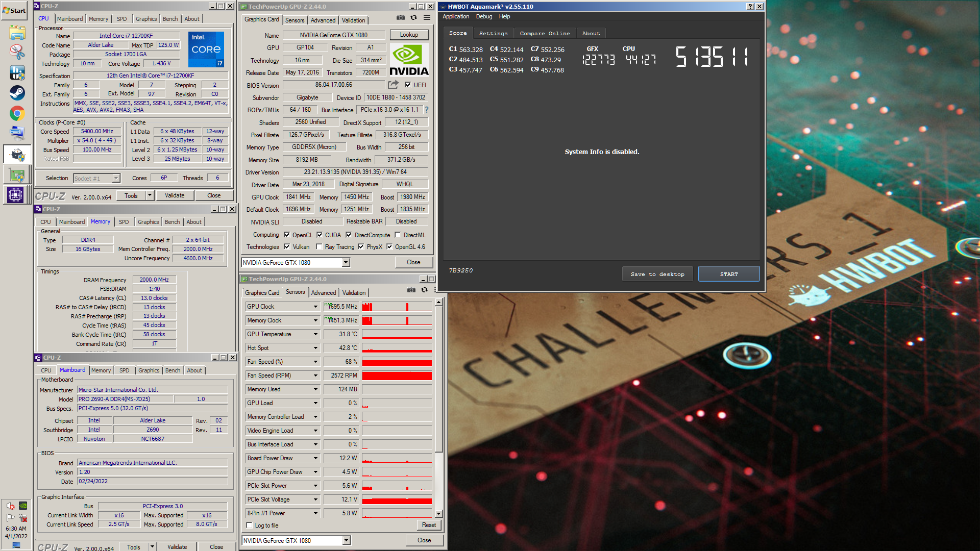The image size is (980, 551).
Task: Click the Reset button in GPU-Z Sensors
Action: [x=429, y=525]
